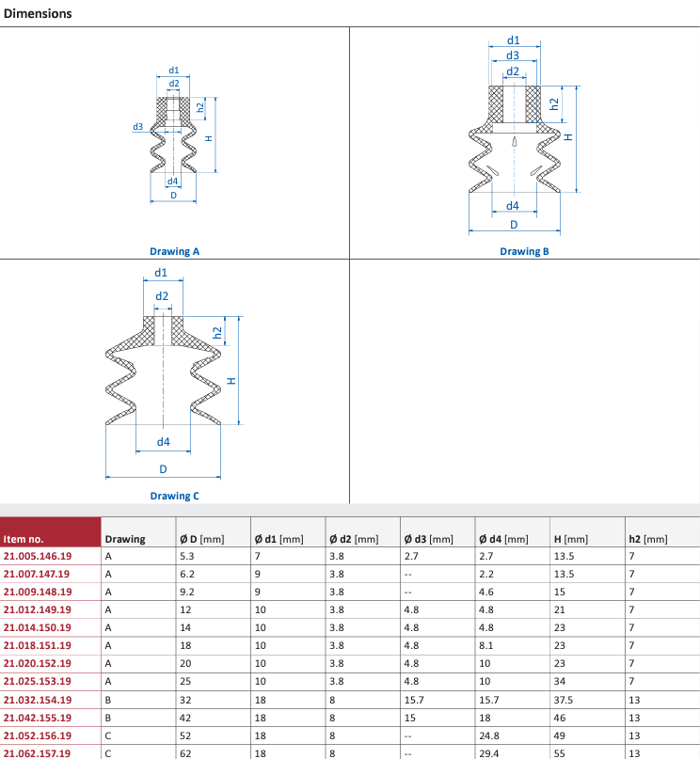Select d3 value 15 in row 21.042.155.19
This screenshot has height=759, width=700.
(x=409, y=718)
